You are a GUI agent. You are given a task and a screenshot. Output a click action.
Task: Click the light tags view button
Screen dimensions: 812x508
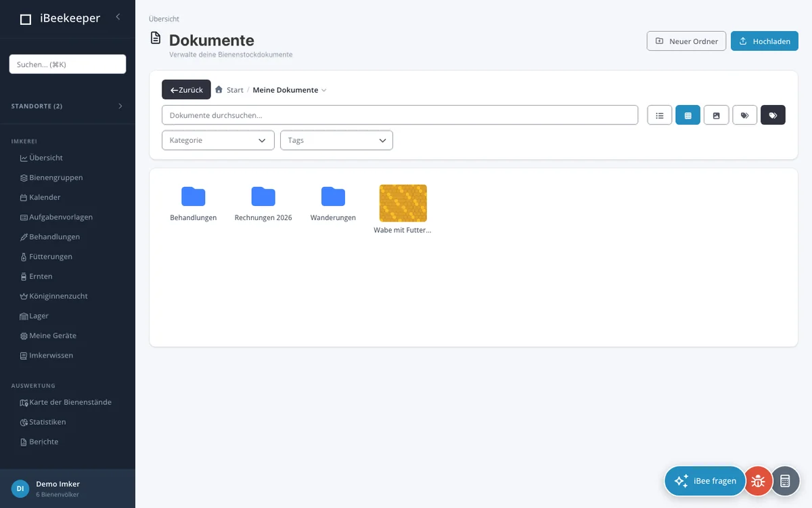point(744,115)
